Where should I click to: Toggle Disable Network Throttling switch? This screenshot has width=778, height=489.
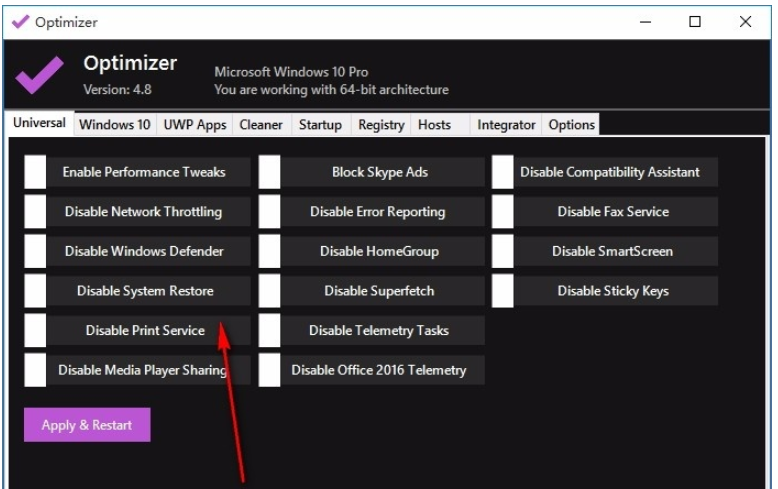coord(35,212)
